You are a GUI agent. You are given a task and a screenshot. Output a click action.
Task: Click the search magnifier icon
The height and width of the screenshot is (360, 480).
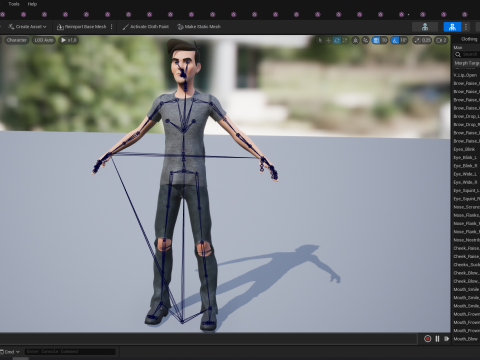458,54
